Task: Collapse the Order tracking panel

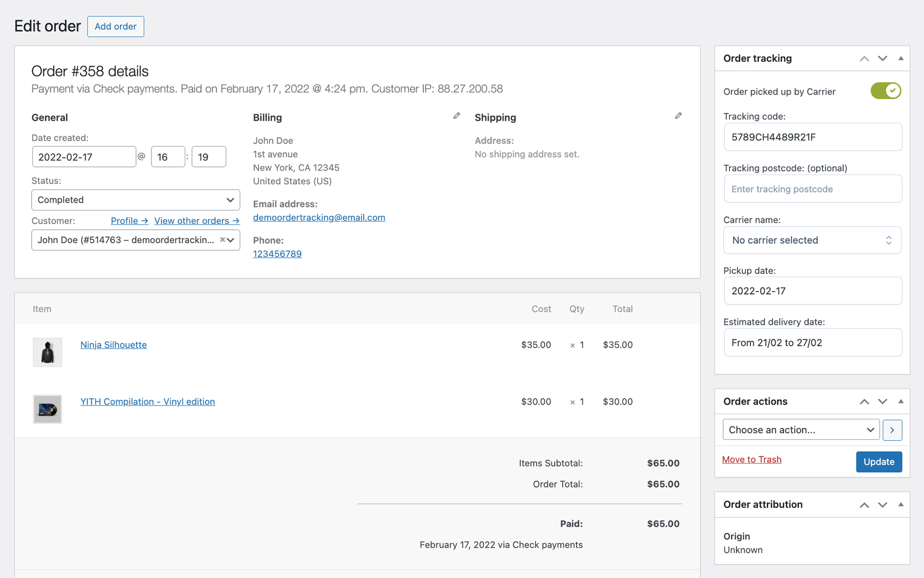Action: (900, 59)
